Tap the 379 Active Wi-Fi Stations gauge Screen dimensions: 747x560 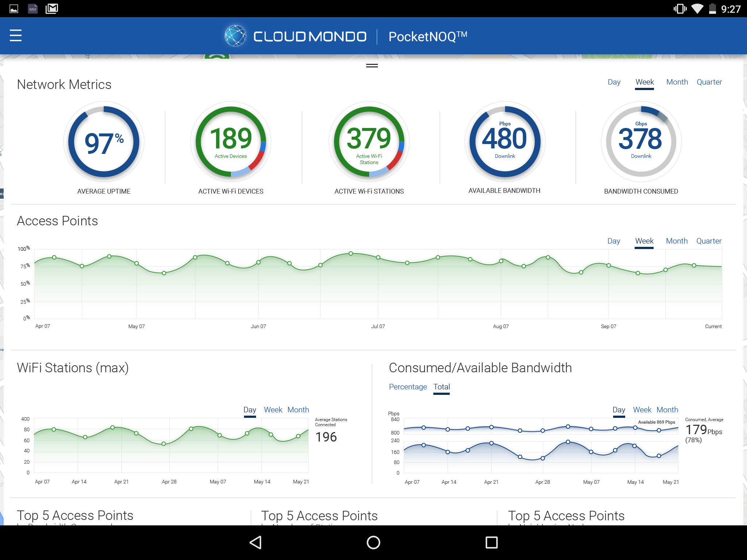click(369, 142)
